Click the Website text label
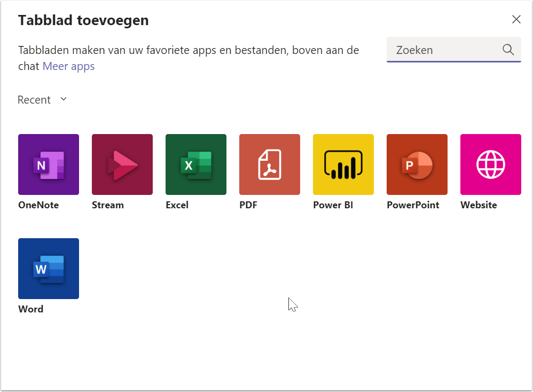This screenshot has width=533, height=392. point(479,205)
